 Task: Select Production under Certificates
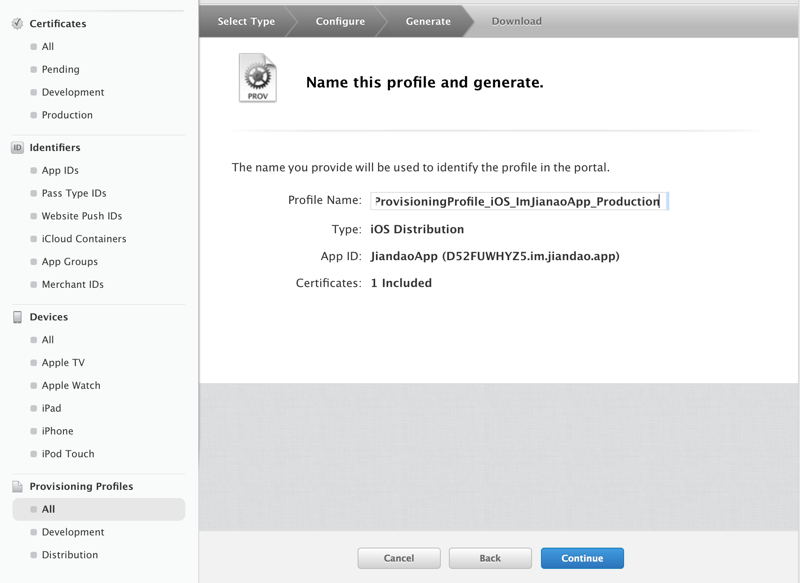coord(67,115)
